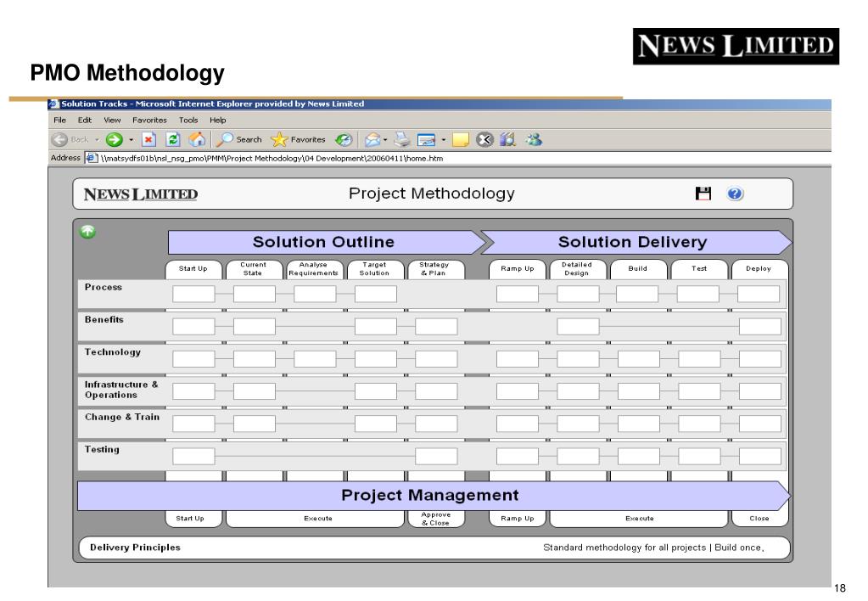Screen dimensions: 868x601
Task: Open the View menu
Action: (112, 120)
